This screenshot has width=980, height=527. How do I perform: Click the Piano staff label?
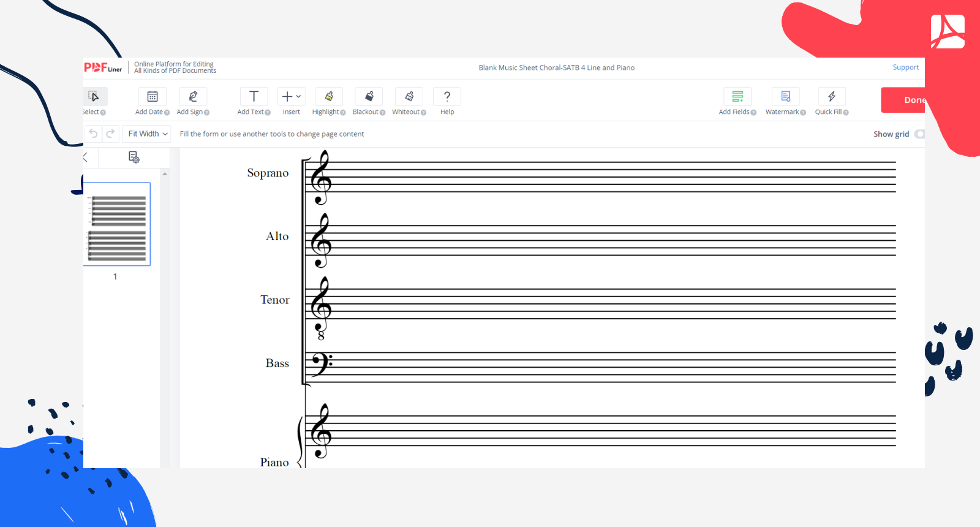274,462
